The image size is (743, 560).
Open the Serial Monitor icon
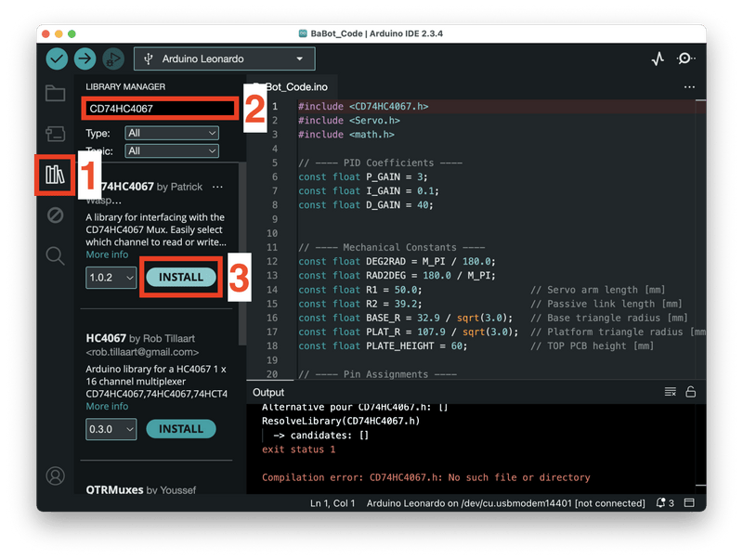coord(685,58)
